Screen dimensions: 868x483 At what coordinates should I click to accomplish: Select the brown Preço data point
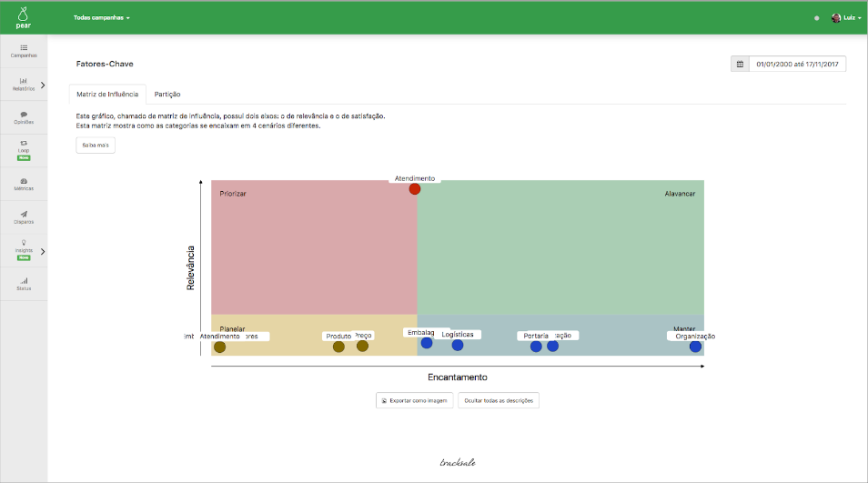pyautogui.click(x=363, y=346)
